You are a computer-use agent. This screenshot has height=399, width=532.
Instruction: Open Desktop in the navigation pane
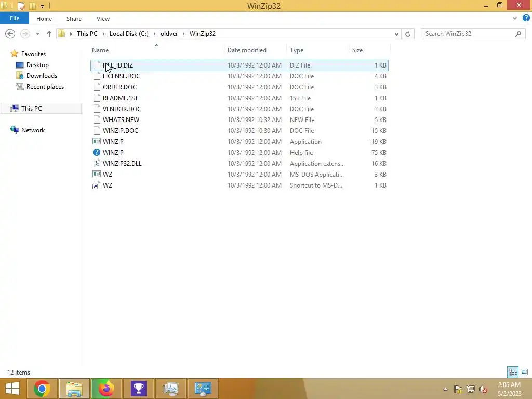pos(37,64)
